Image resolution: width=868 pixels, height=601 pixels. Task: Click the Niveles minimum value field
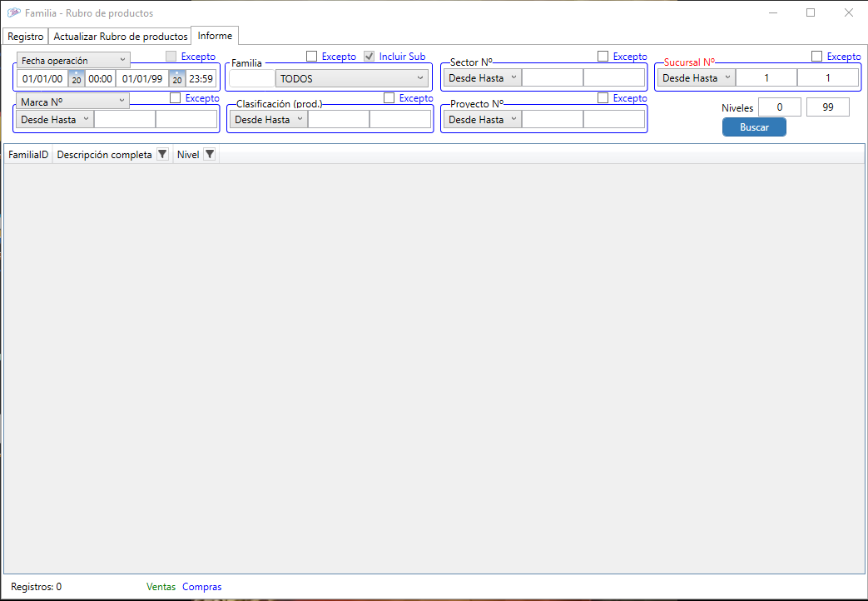(780, 107)
